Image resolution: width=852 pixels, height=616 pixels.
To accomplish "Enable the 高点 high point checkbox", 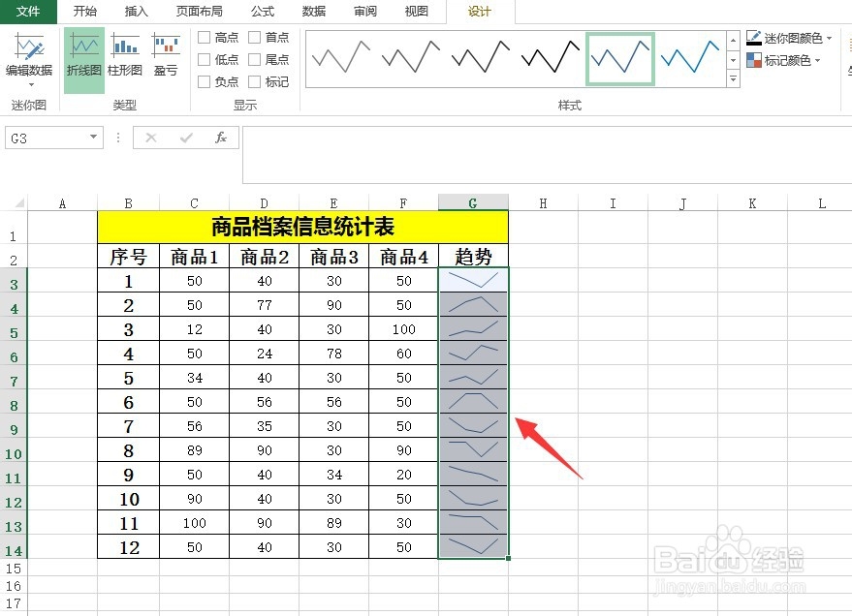I will coord(204,38).
